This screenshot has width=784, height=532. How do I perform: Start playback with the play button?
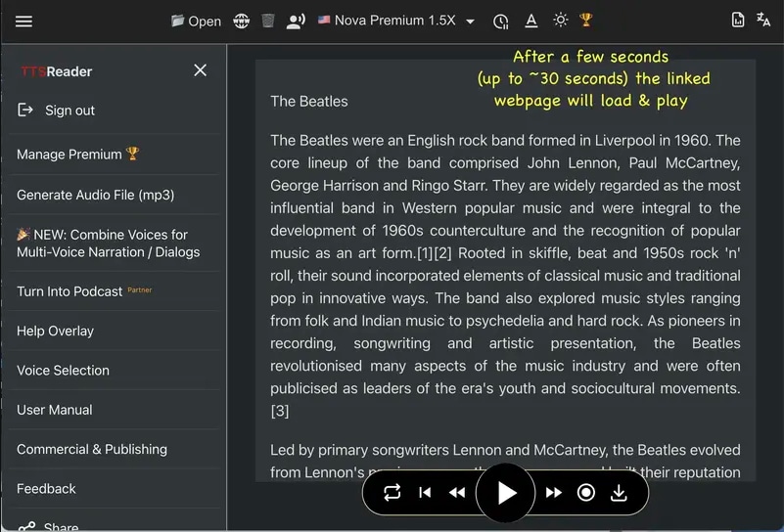tap(505, 493)
